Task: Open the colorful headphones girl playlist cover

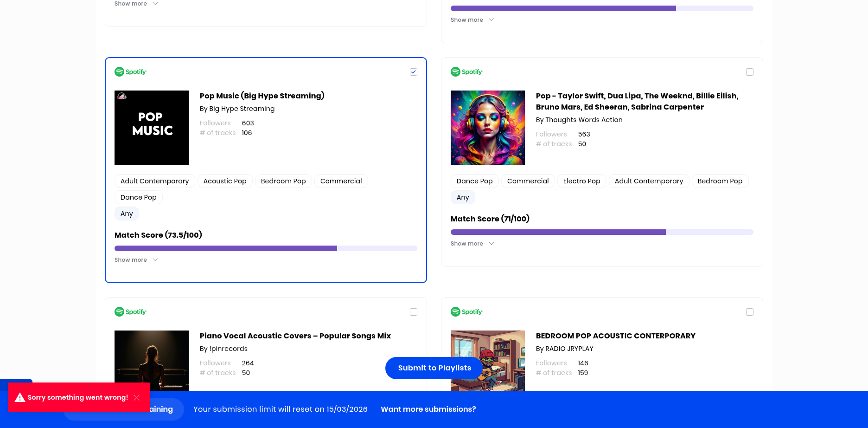Action: click(488, 128)
